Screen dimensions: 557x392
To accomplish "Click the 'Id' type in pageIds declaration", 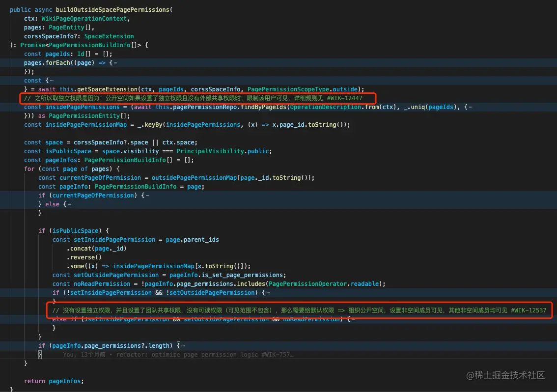I will 81,54.
